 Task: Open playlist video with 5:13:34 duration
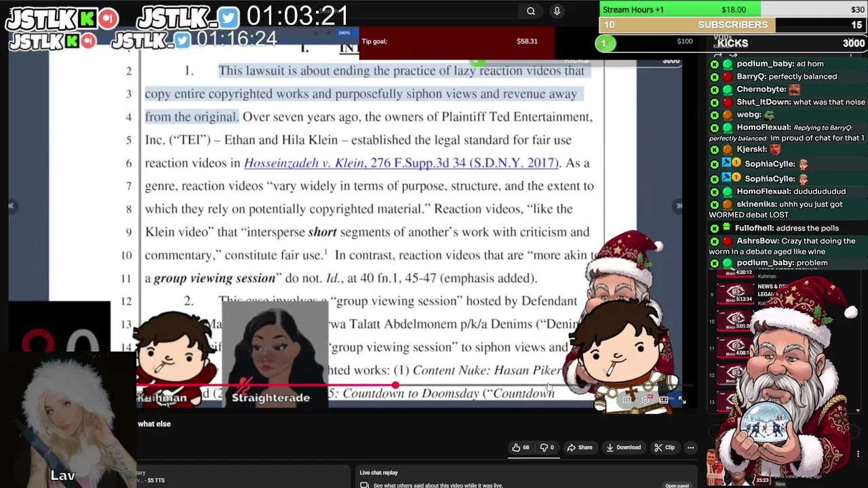[x=736, y=293]
